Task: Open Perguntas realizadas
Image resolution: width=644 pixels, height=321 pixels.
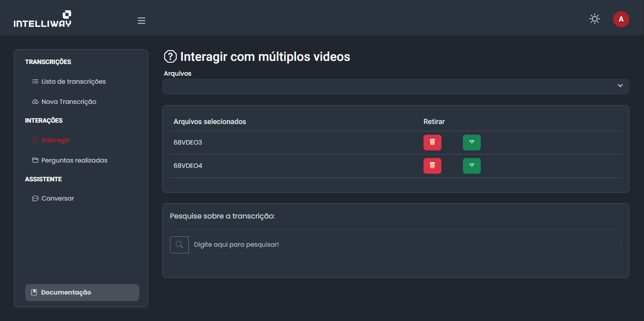Action: 74,160
